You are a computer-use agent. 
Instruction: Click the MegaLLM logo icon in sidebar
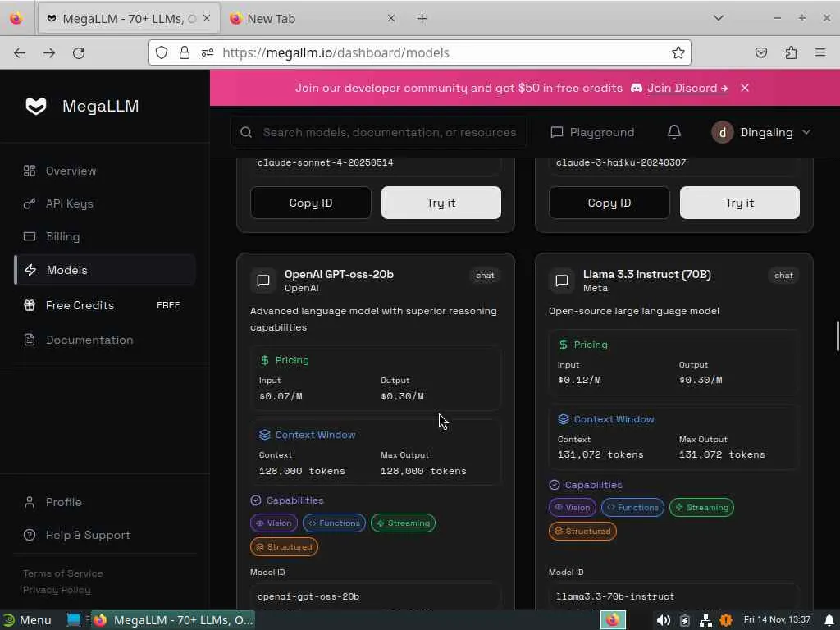pos(36,106)
